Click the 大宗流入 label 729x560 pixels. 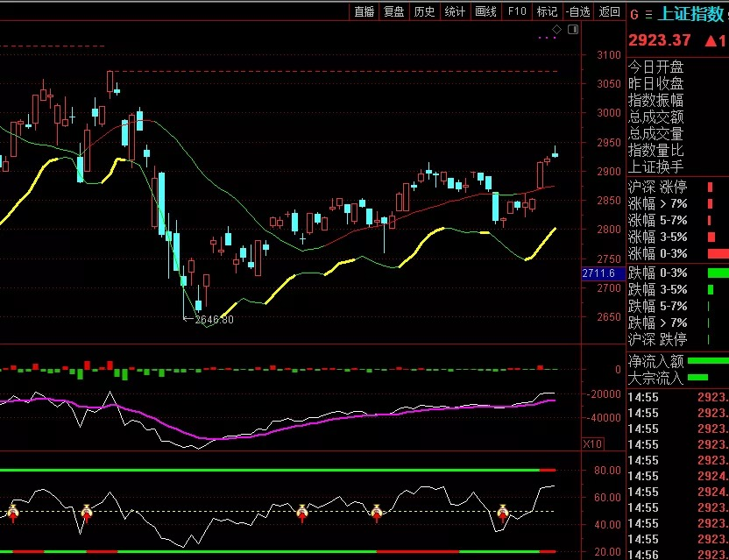pos(655,378)
